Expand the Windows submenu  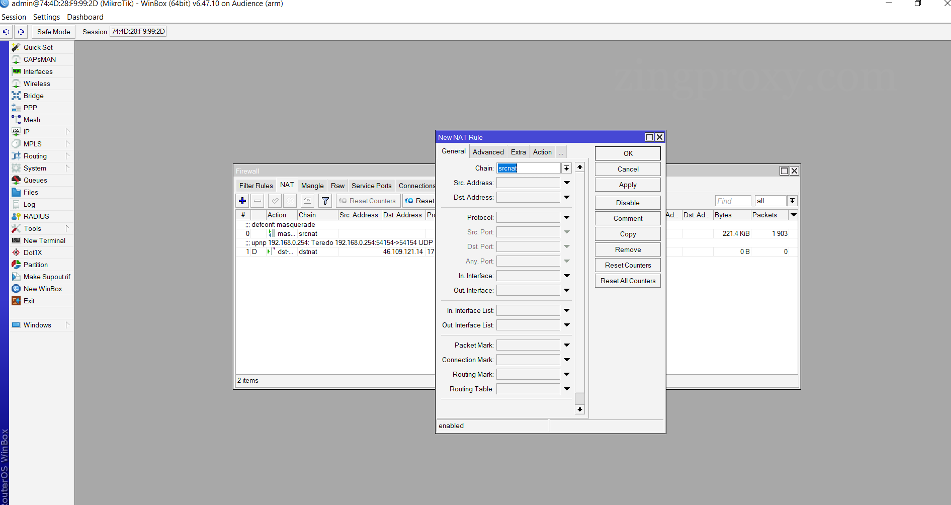click(68, 325)
